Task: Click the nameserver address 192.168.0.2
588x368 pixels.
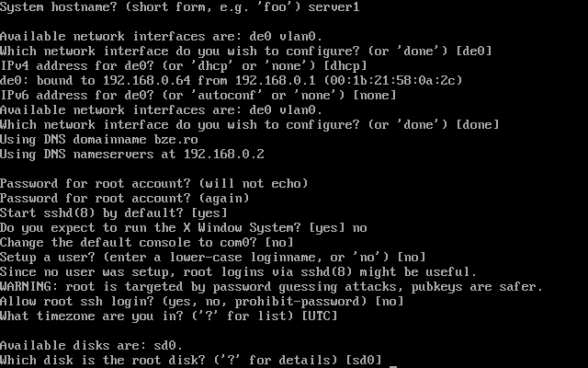Action: (x=224, y=154)
